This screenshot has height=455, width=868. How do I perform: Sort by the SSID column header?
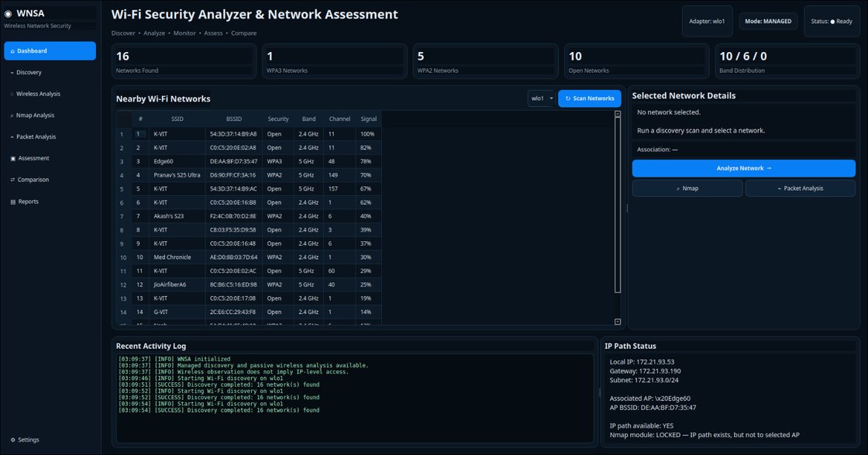click(177, 119)
